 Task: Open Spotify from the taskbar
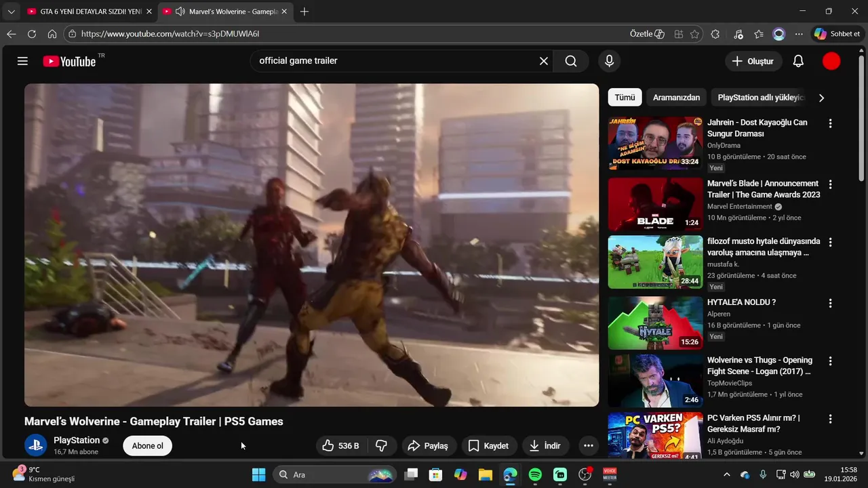[x=535, y=474]
